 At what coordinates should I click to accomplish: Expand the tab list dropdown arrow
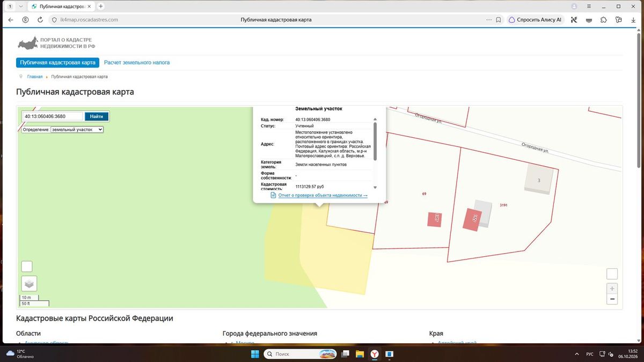pos(20,6)
